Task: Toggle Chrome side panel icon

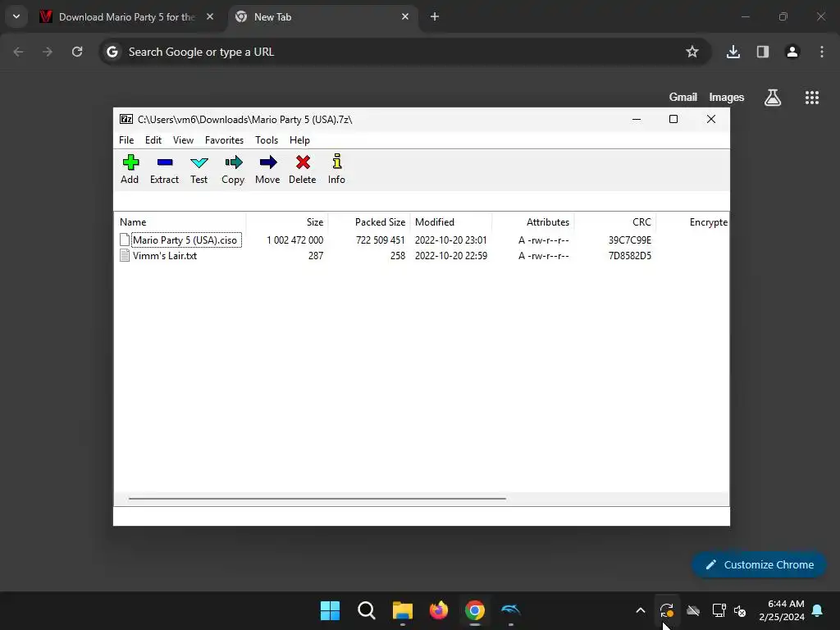Action: 763,52
